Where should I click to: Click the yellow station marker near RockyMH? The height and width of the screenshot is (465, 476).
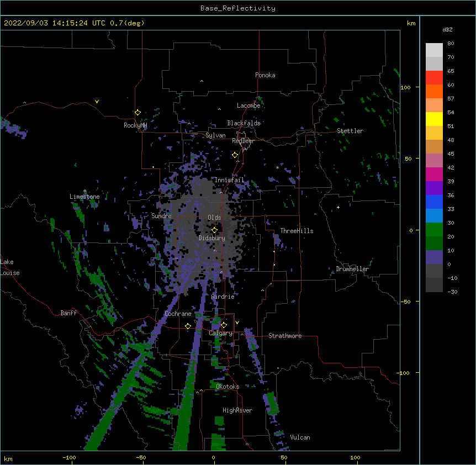pos(138,112)
